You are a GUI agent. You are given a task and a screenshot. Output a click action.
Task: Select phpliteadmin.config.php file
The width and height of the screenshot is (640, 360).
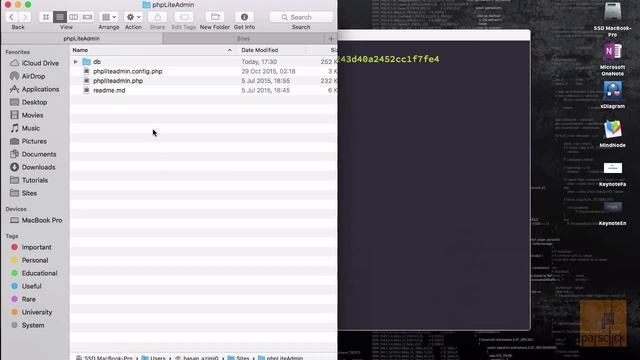[127, 71]
